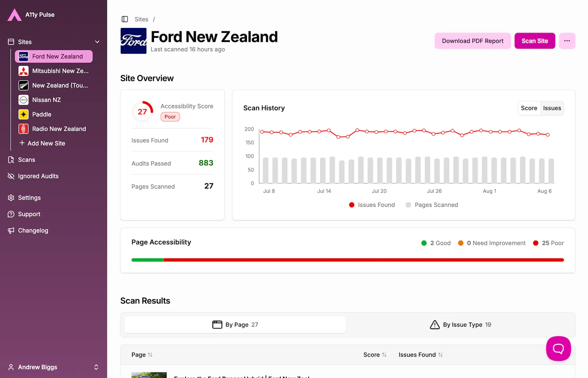Click the Poor score badge
588x378 pixels.
[x=170, y=117]
